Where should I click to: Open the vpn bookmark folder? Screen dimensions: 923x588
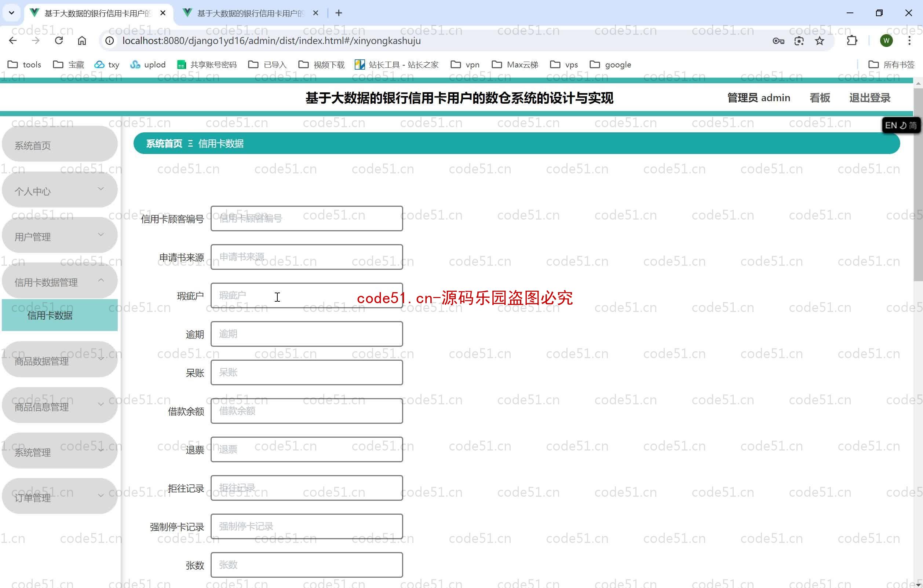465,65
